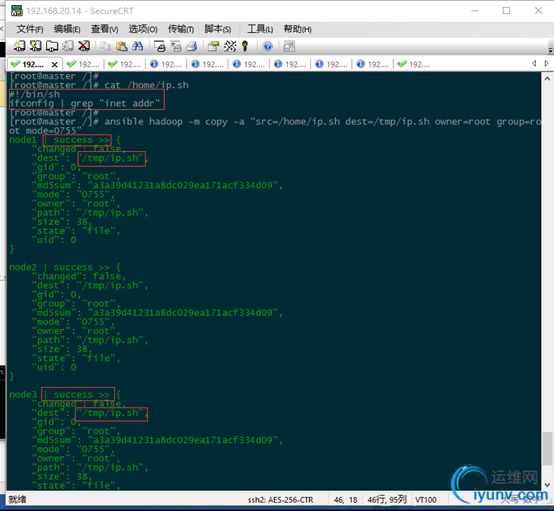
Task: Click node3's "mode": "0755" line
Action: [x=73, y=449]
